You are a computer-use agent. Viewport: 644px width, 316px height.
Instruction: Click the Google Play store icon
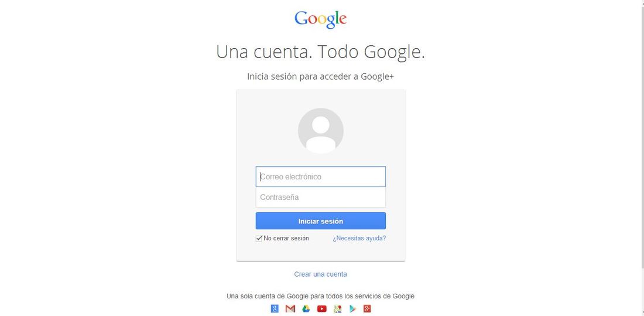click(x=353, y=308)
